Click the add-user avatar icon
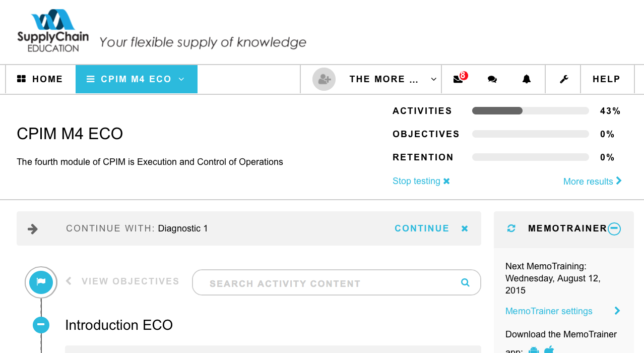Screen dimensions: 644x353 324,79
